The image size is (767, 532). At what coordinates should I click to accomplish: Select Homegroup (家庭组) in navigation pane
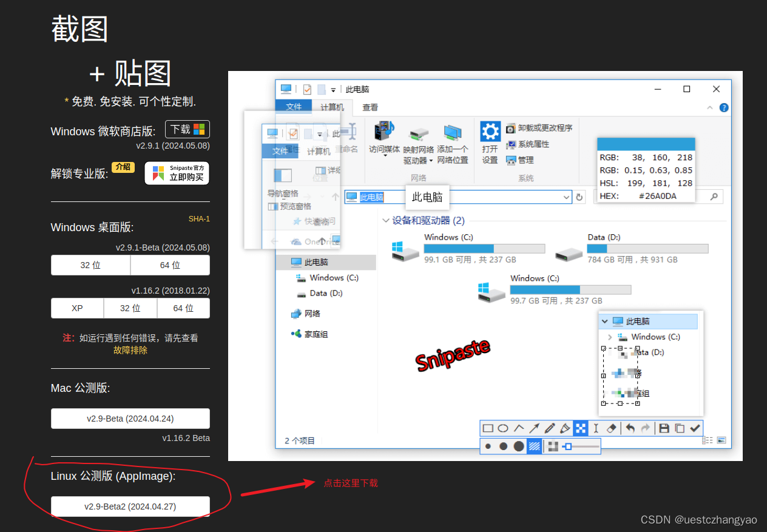pos(309,334)
